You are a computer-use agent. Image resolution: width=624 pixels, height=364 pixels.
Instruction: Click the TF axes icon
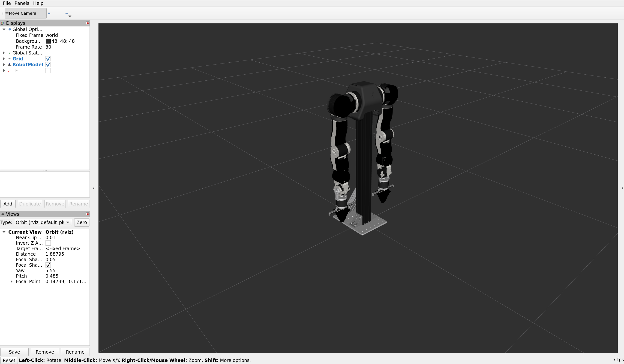tap(10, 71)
